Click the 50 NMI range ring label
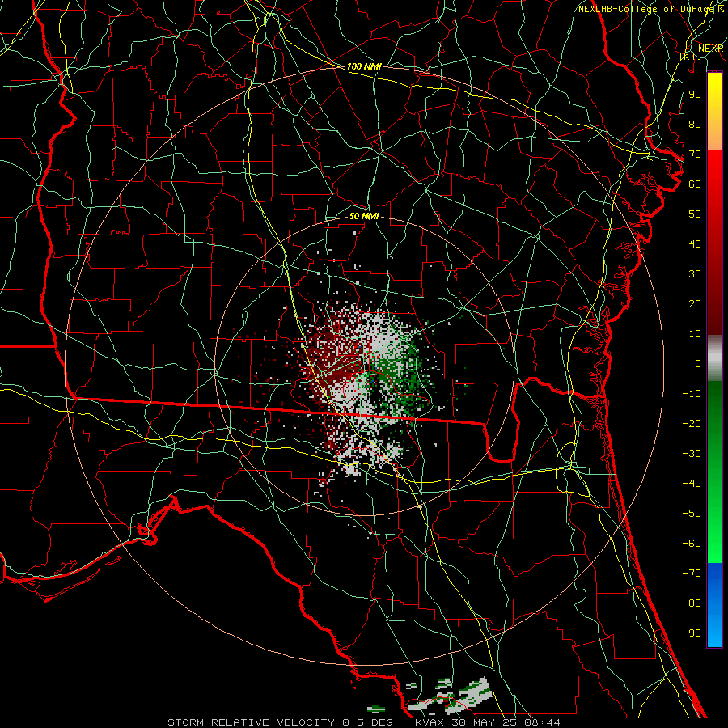This screenshot has height=728, width=728. (364, 216)
